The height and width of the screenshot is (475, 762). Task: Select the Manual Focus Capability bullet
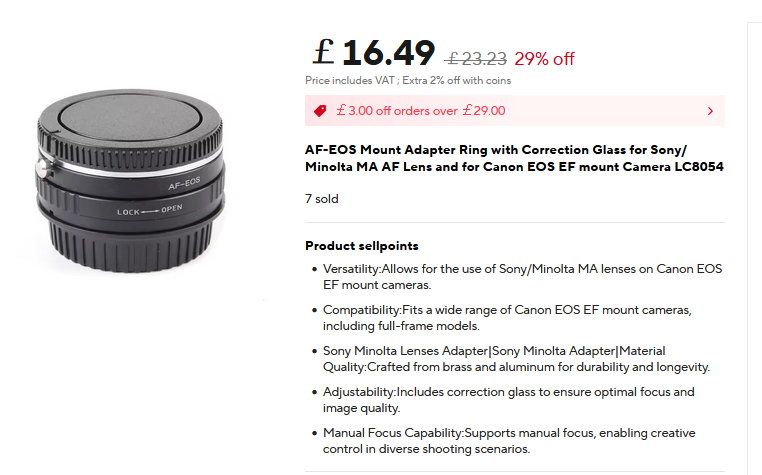point(508,440)
